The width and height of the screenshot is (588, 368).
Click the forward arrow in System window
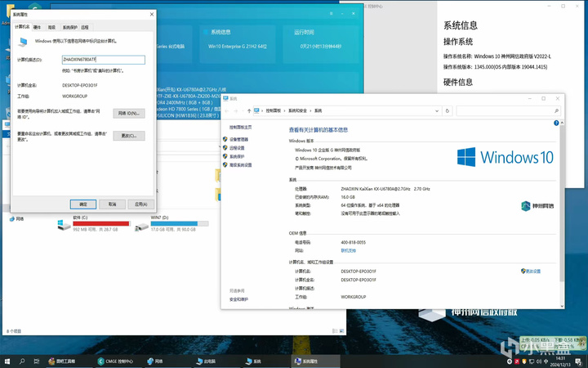(236, 110)
